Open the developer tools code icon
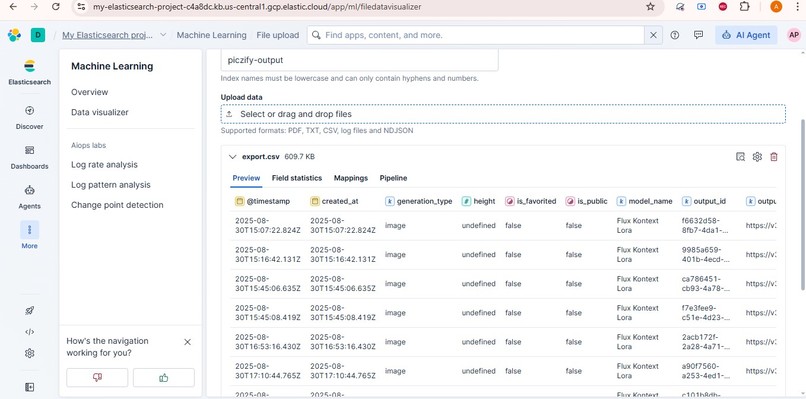The height and width of the screenshot is (399, 806). tap(29, 332)
